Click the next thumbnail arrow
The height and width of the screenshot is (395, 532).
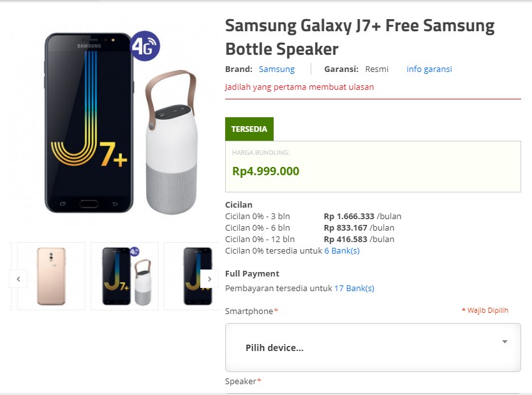(209, 279)
